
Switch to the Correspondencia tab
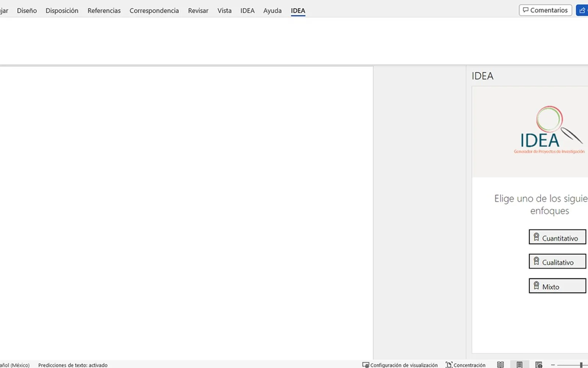pos(154,11)
